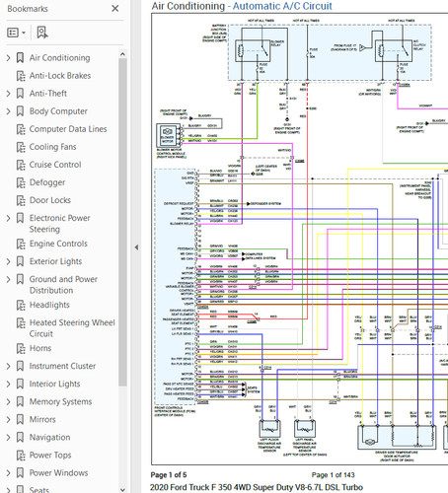
Task: Open the Electronic Power Steering bookmark
Action: [59, 224]
